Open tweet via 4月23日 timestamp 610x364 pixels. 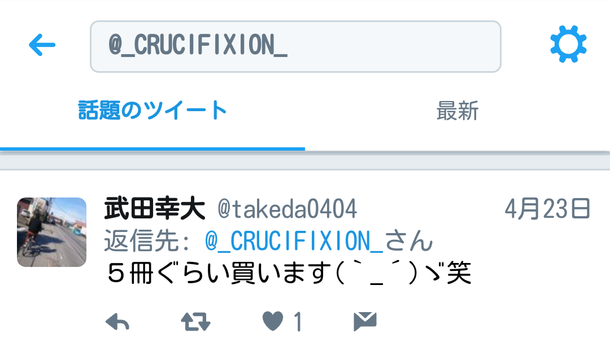coord(547,208)
